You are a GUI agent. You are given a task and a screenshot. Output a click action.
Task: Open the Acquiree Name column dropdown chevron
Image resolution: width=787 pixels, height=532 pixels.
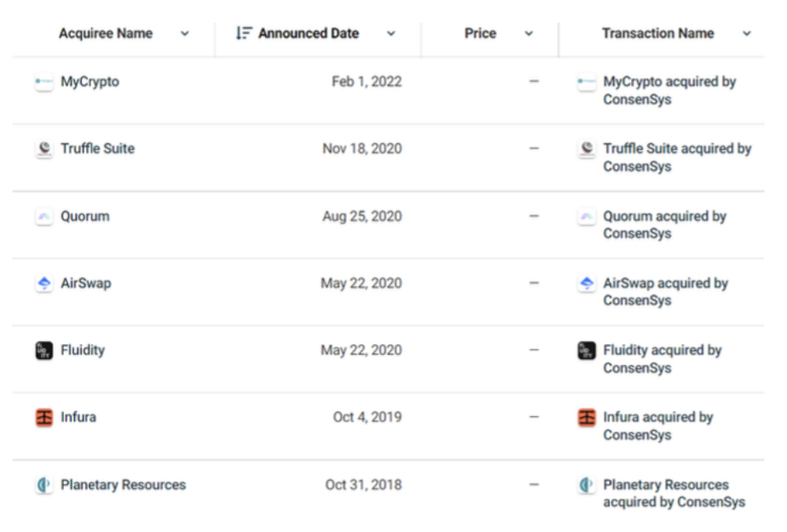click(x=185, y=33)
